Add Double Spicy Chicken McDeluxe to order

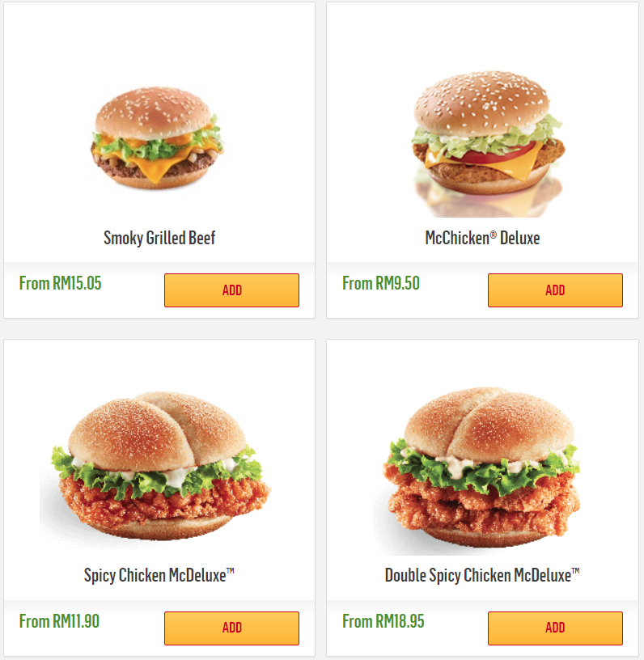pos(555,628)
